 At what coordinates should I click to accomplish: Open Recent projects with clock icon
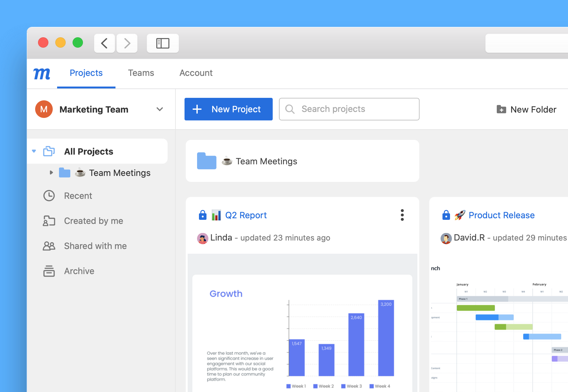pyautogui.click(x=78, y=196)
